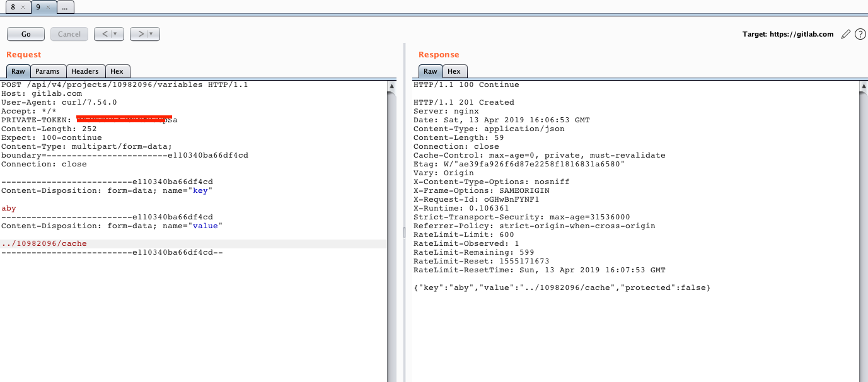
Task: Expand the back history dropdown arrow
Action: [x=115, y=34]
